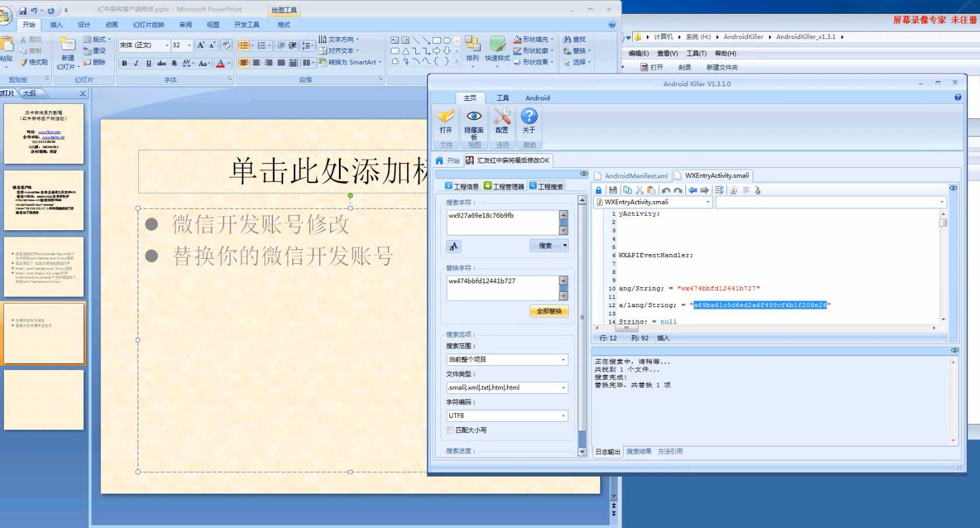Click the Search (搜索) button

(x=545, y=245)
